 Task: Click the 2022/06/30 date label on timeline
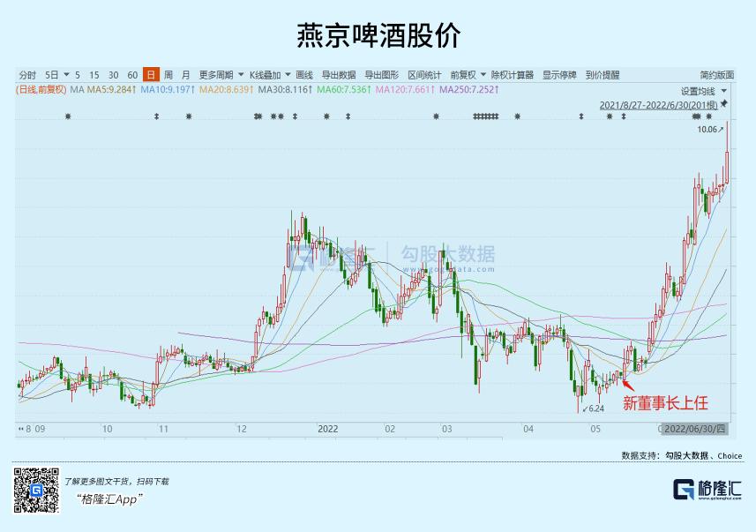694,429
